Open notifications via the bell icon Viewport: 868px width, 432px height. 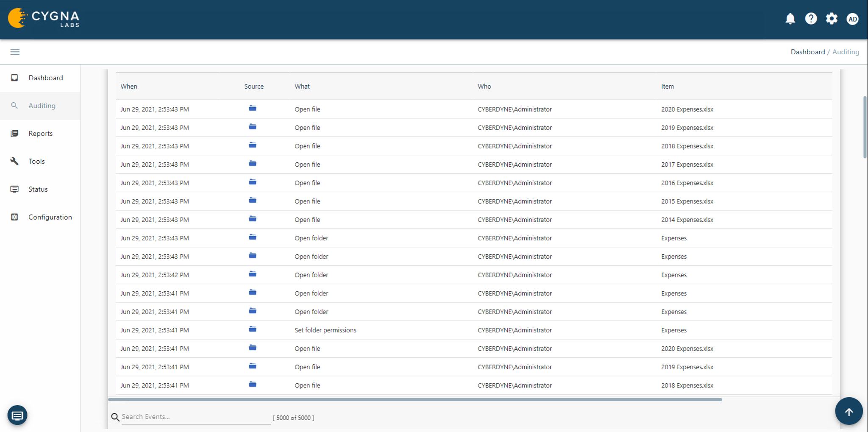(790, 18)
